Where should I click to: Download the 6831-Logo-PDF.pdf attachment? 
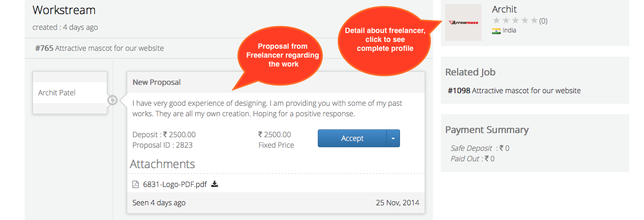click(215, 184)
